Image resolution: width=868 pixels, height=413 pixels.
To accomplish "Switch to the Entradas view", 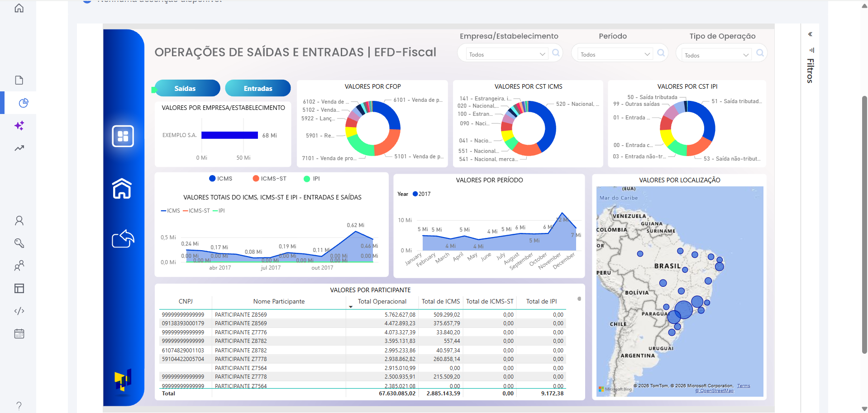I will [258, 88].
